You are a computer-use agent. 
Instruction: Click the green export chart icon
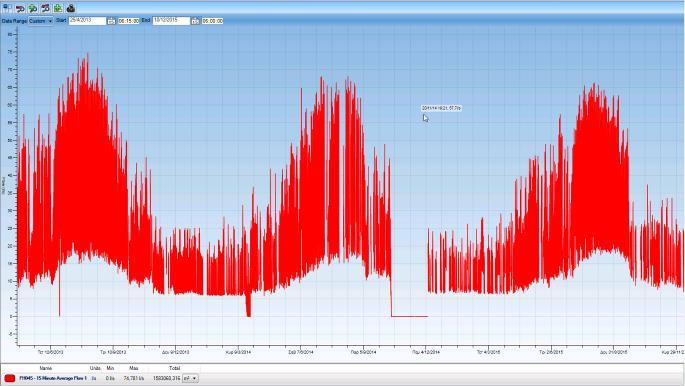point(58,8)
